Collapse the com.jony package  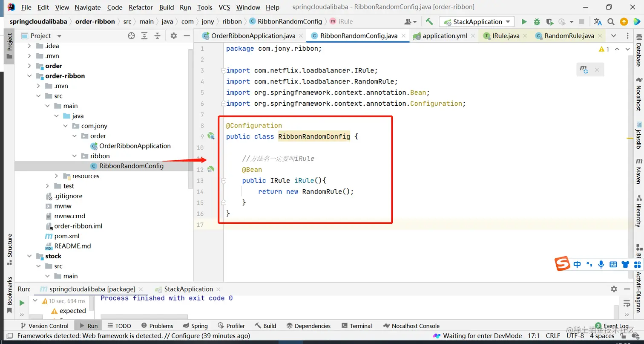65,126
